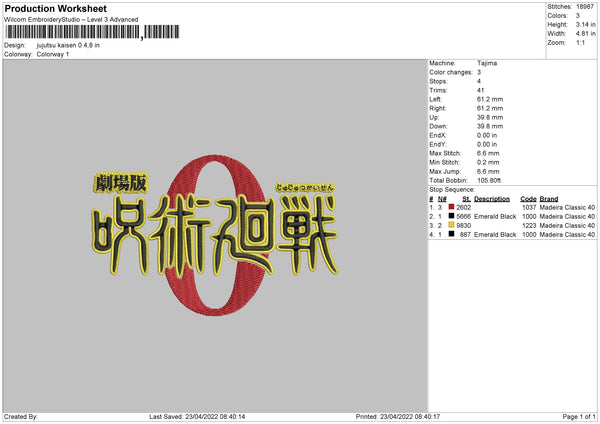The height and width of the screenshot is (424, 600).
Task: Select the Production Worksheet title
Action: (55, 8)
